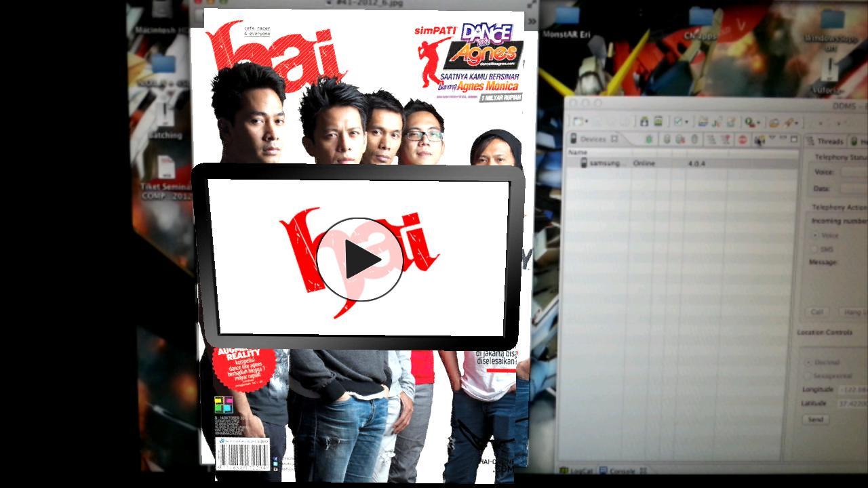Open the new wizard dropdown arrow in DDMS
The height and width of the screenshot is (488, 868).
point(587,122)
